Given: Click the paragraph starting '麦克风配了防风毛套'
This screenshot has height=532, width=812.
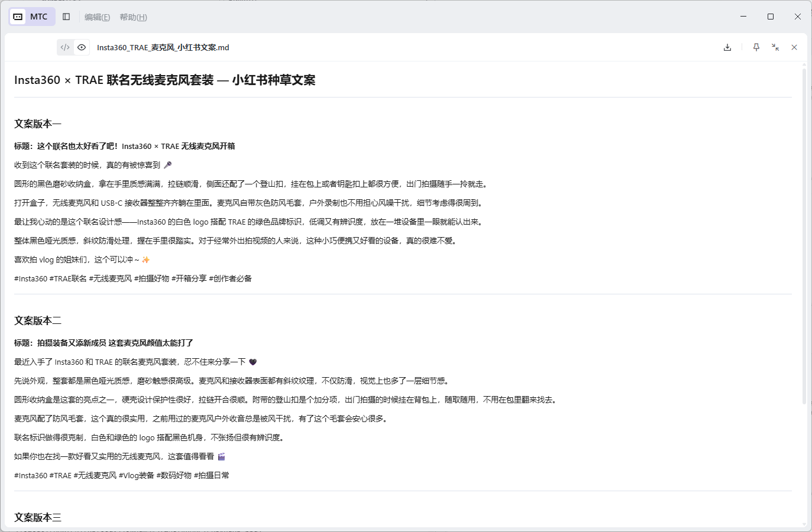Looking at the screenshot, I should pos(202,419).
